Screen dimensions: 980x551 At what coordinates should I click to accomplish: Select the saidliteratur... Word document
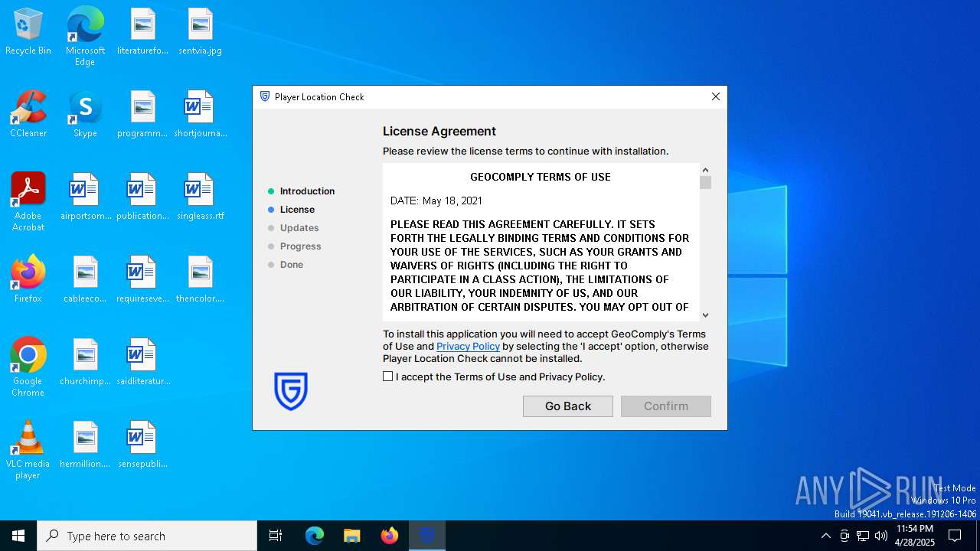(x=142, y=363)
